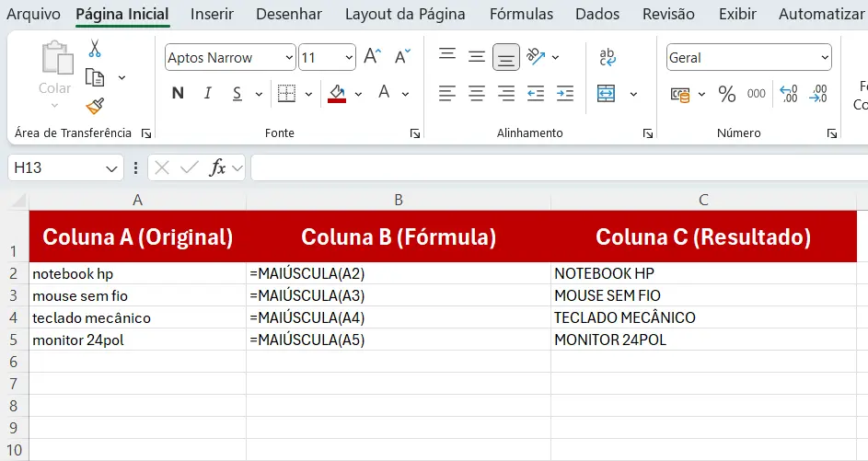Click the column B header
868x461 pixels.
(x=399, y=200)
